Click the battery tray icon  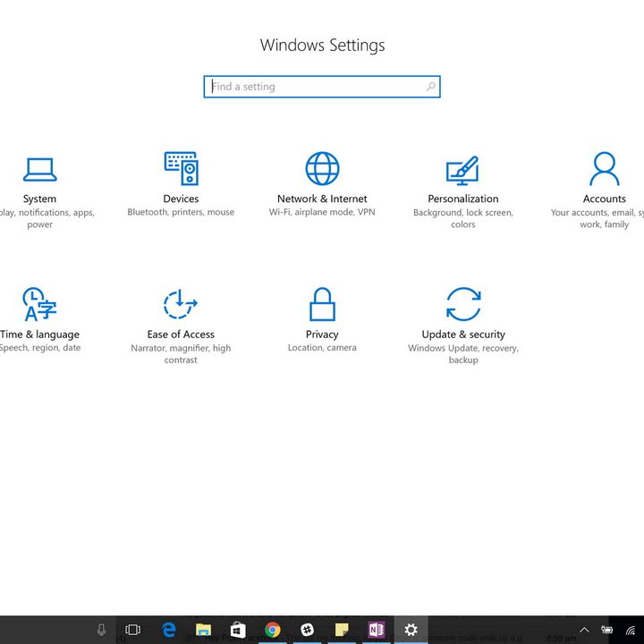[x=606, y=630]
